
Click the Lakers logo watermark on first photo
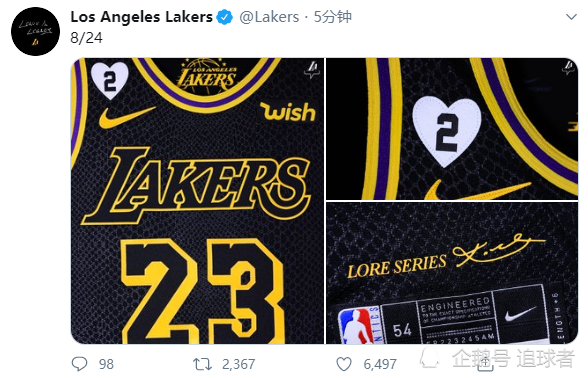312,70
